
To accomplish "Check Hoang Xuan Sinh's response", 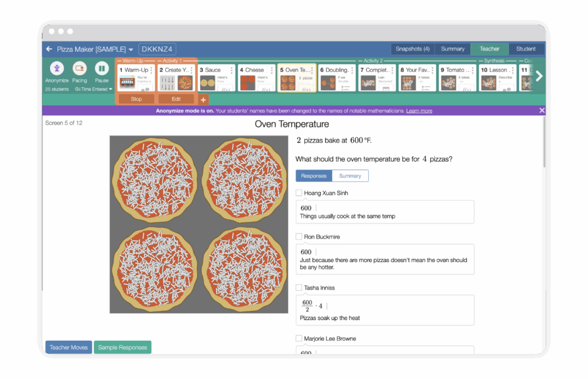I will point(299,192).
